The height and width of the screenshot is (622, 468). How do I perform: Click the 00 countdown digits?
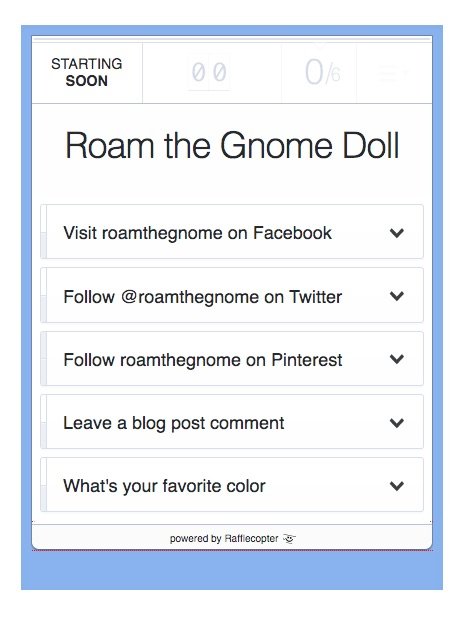(209, 73)
